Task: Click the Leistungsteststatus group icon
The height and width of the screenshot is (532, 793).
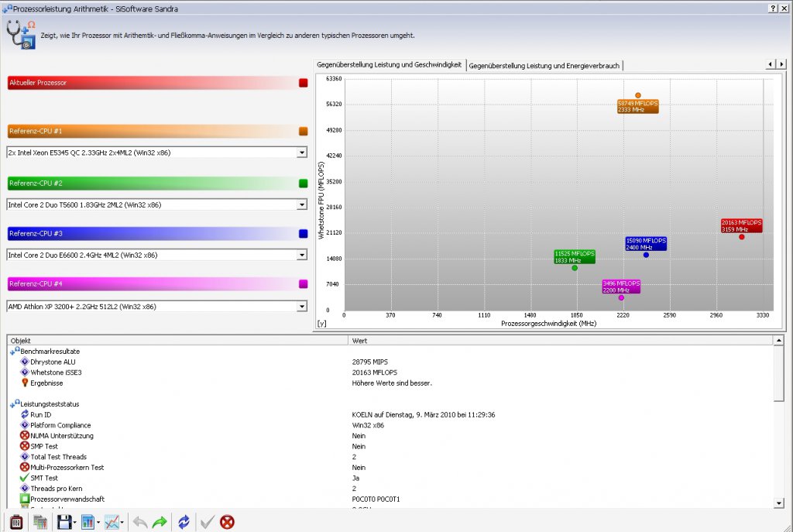Action: 15,403
